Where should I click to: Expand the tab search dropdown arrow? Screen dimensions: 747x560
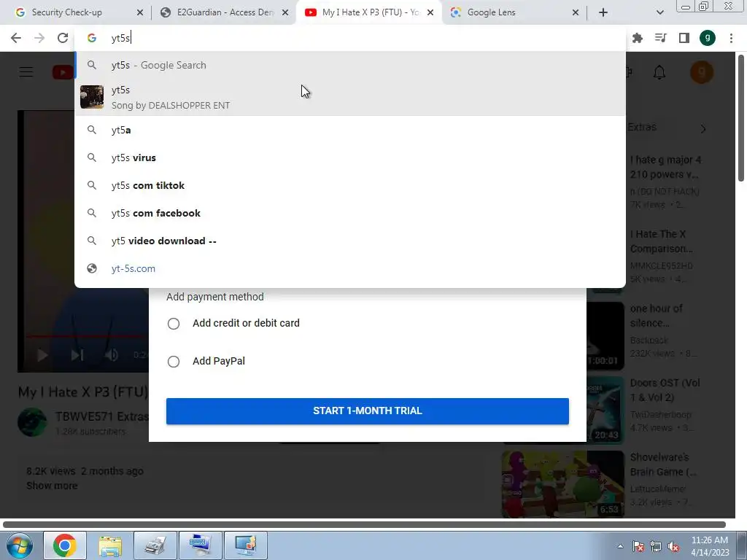click(x=659, y=12)
